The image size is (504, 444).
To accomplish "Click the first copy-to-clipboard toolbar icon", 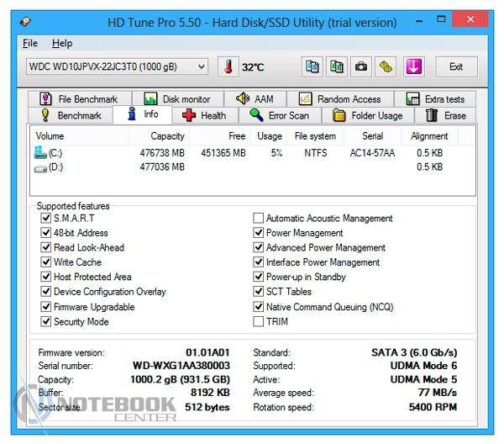I will coord(312,67).
